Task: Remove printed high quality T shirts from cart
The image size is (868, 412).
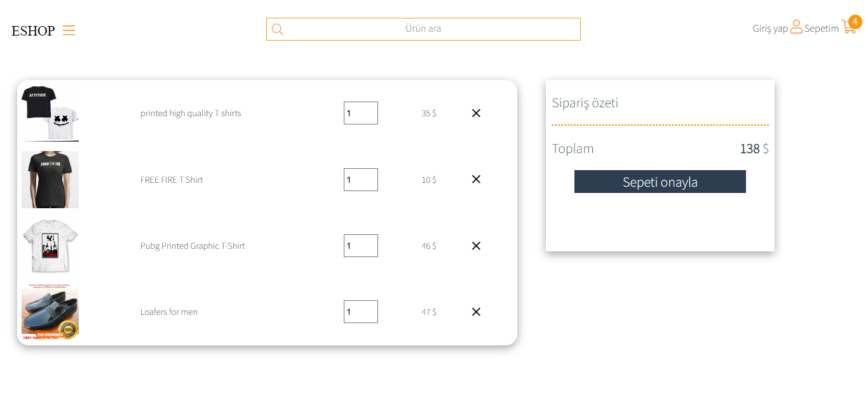Action: (476, 112)
